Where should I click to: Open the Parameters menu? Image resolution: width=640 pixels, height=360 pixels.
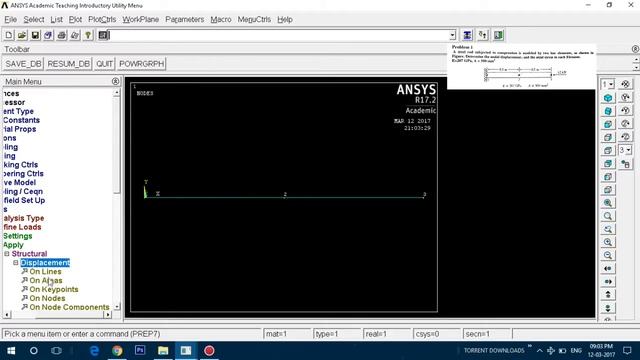(184, 20)
